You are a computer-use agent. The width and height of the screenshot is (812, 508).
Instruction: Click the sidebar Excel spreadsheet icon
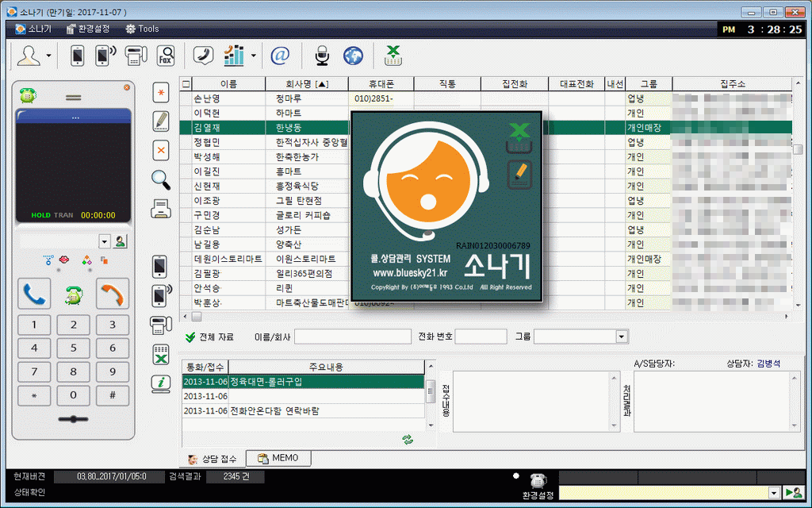pyautogui.click(x=161, y=355)
